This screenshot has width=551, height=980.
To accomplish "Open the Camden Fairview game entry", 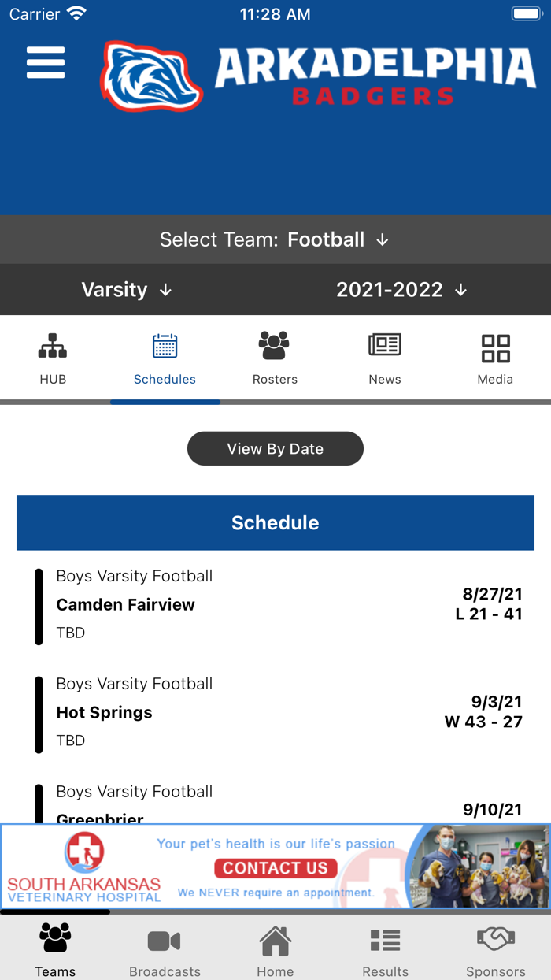I will 275,604.
